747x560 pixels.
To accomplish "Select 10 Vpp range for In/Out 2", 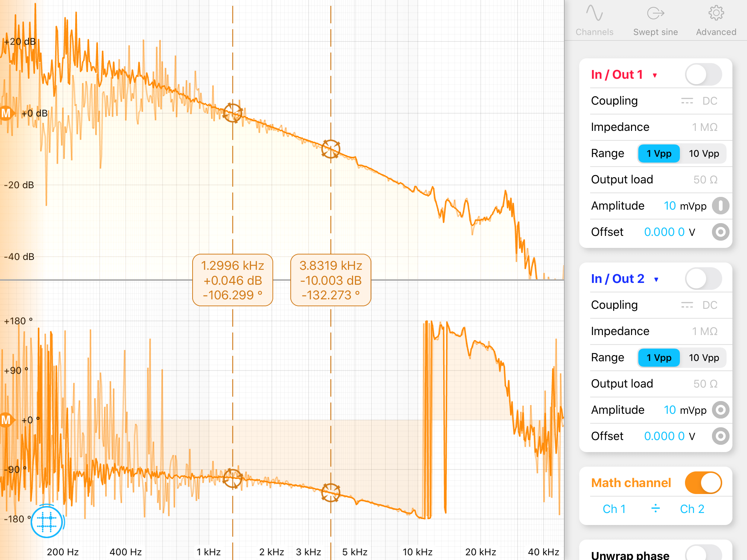I will pyautogui.click(x=704, y=358).
